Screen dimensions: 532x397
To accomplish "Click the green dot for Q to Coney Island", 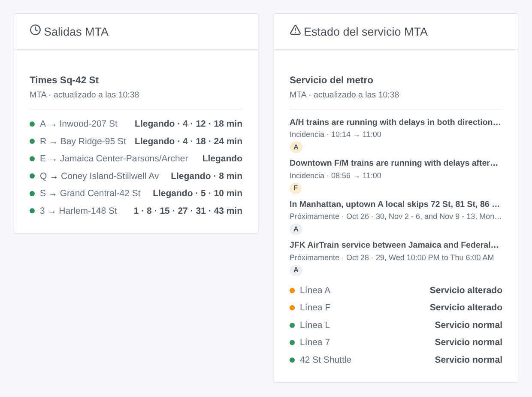I will point(32,176).
